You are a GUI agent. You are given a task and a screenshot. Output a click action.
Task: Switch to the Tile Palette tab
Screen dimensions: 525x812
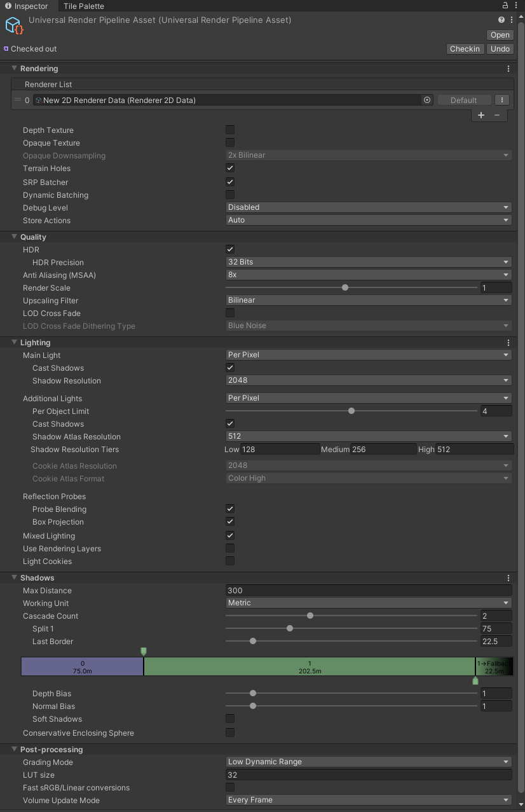(85, 6)
